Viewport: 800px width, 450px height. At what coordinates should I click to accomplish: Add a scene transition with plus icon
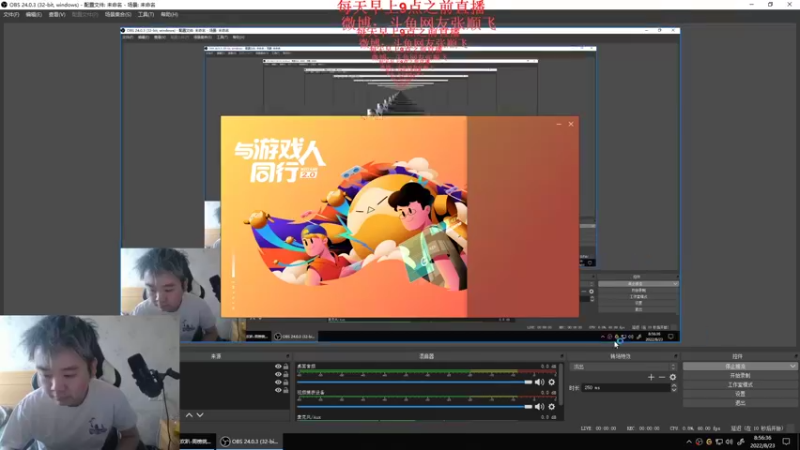(651, 377)
